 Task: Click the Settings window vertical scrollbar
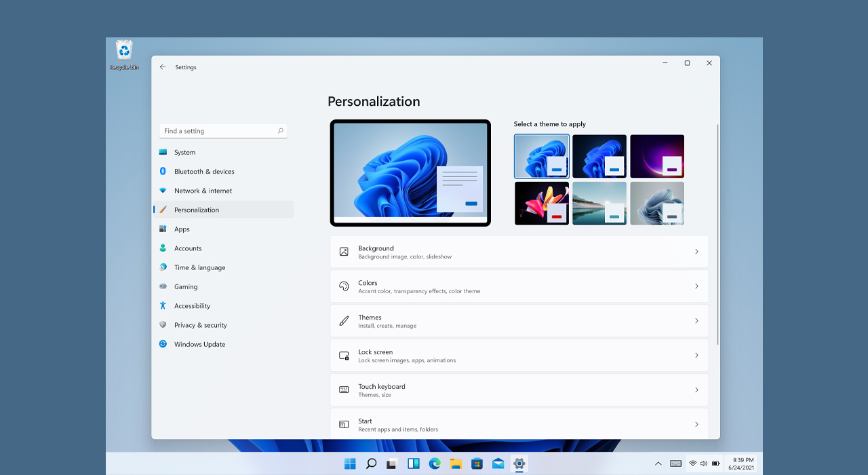717,234
